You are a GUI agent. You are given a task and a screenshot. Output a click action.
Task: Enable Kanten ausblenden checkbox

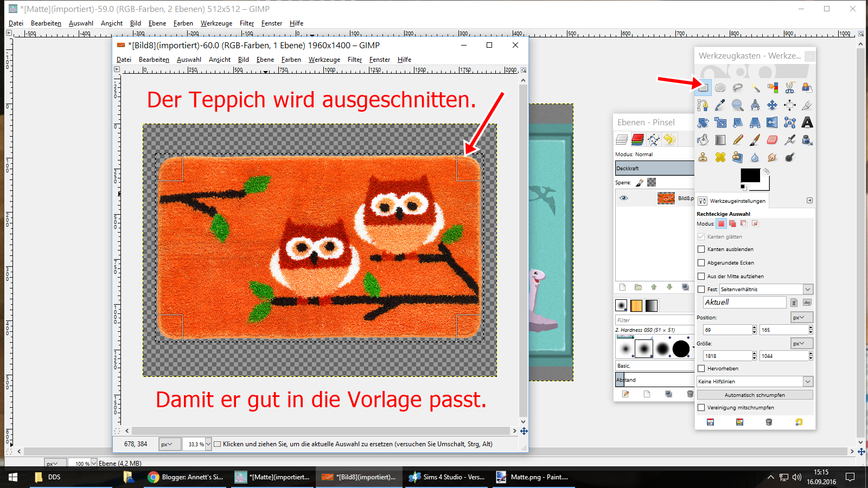tap(701, 249)
